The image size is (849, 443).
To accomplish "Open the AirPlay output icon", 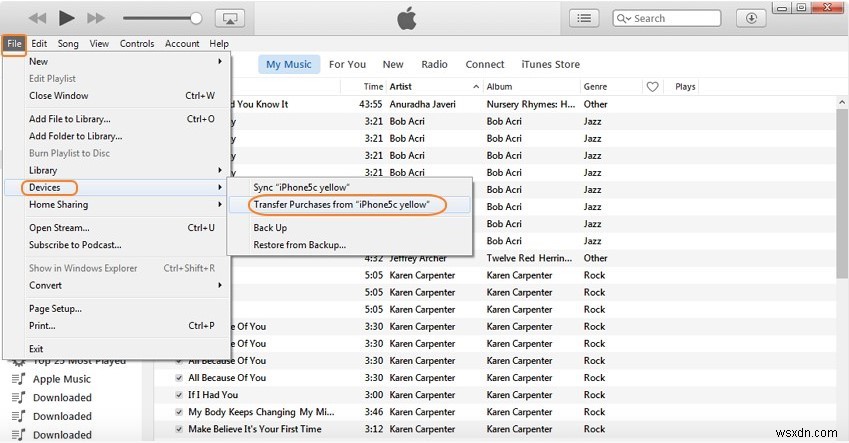I will tap(230, 18).
